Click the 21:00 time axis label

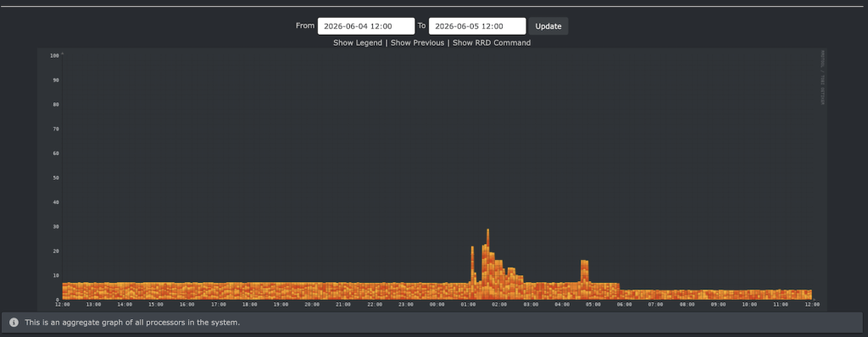[x=343, y=304]
